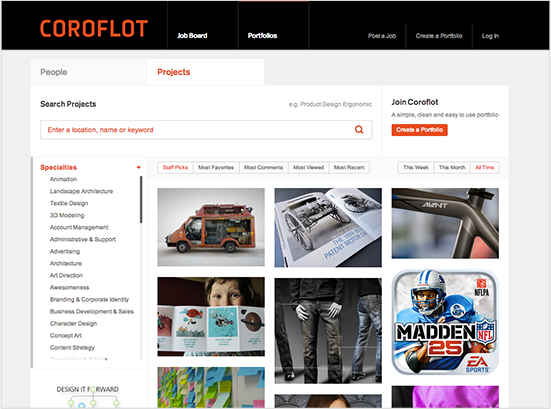551x409 pixels.
Task: Select the Animation specialty
Action: tap(63, 179)
